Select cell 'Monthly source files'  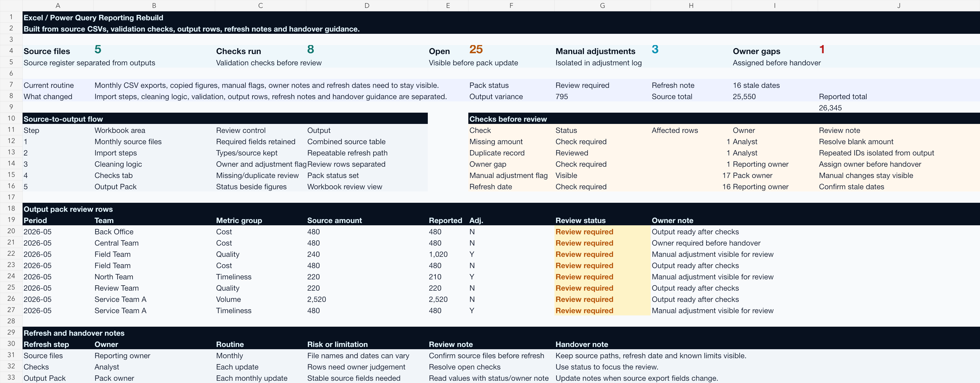128,142
